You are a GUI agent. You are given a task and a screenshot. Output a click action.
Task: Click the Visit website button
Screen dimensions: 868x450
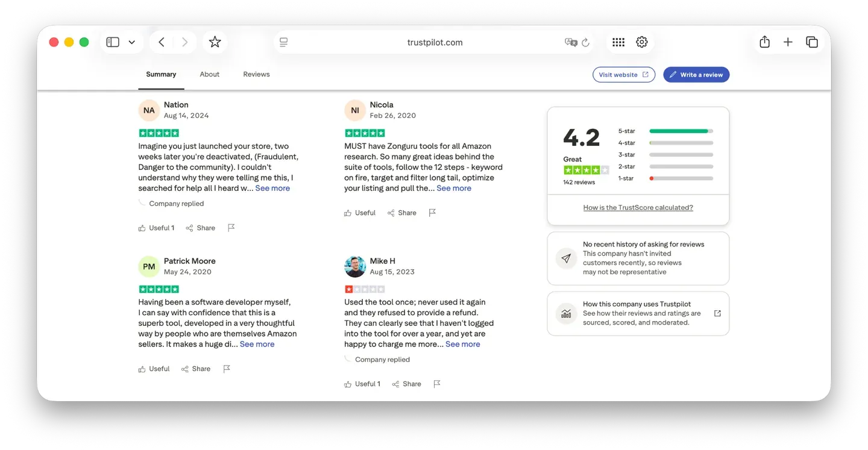pos(624,75)
